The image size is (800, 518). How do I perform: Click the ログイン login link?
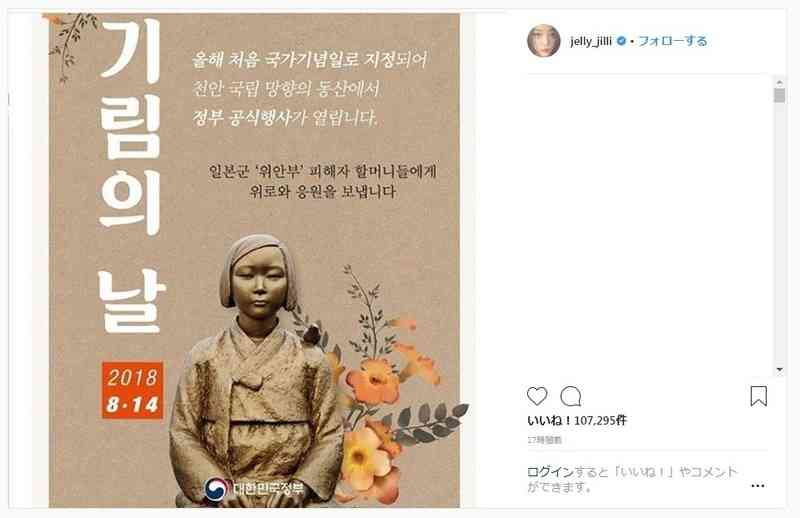550,472
